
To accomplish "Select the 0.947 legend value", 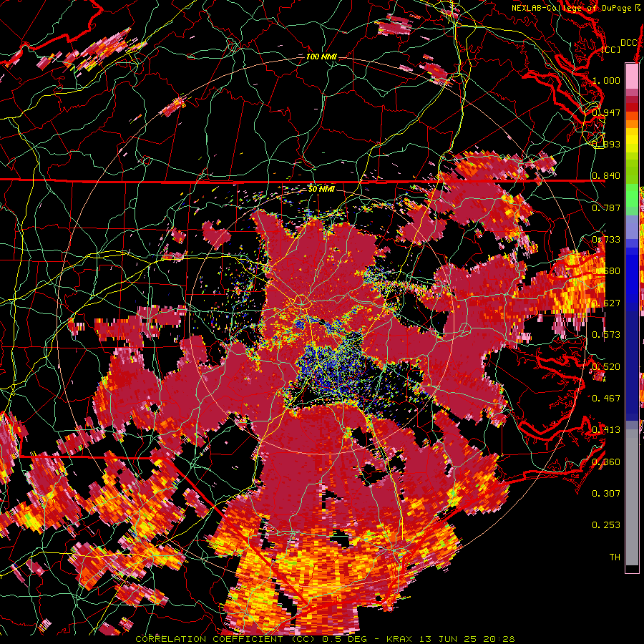I will pyautogui.click(x=606, y=112).
